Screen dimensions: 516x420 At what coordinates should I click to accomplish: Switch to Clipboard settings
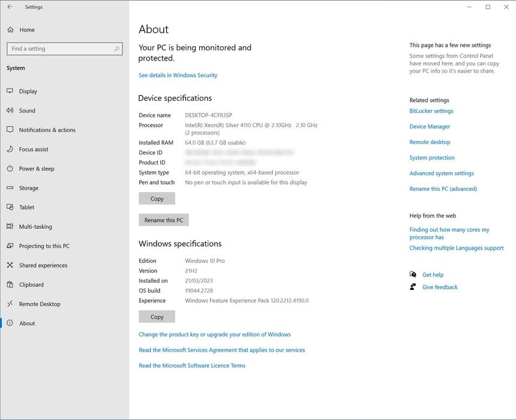[31, 285]
